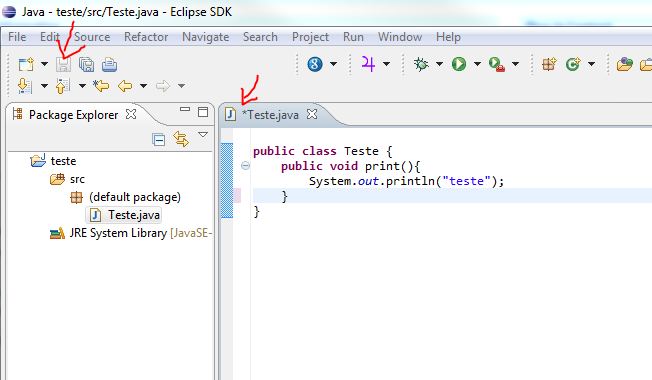
Task: Click the Open Type icon
Action: [x=625, y=64]
